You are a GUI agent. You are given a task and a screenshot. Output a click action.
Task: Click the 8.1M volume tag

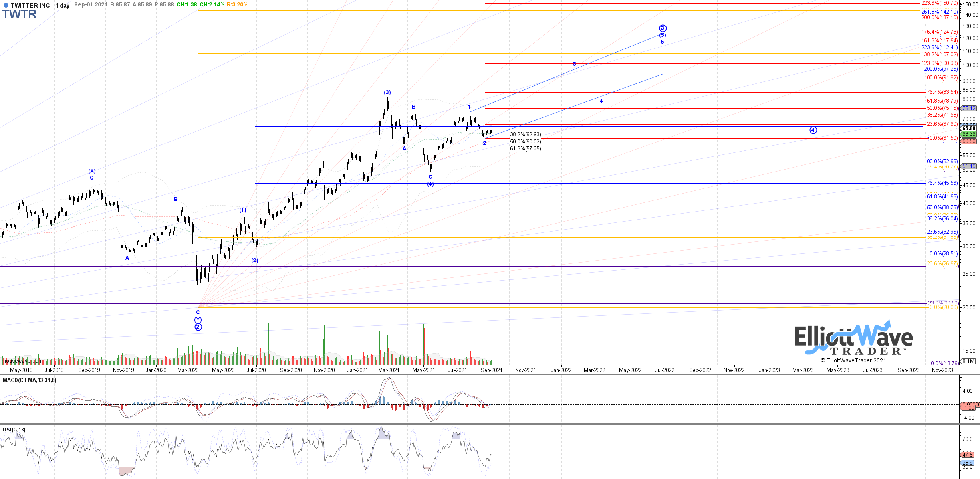pyautogui.click(x=968, y=361)
